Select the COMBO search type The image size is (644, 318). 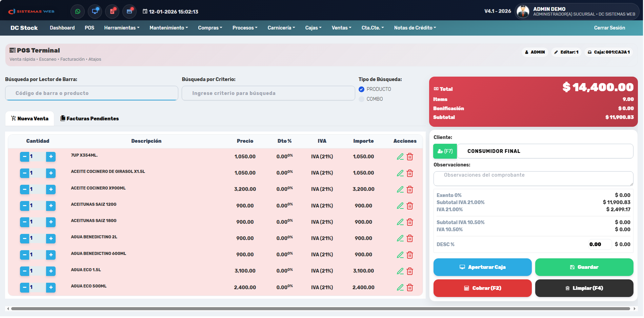pos(361,99)
